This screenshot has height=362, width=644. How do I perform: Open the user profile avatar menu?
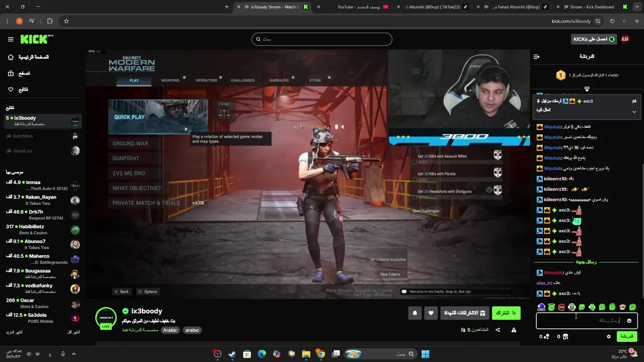click(625, 39)
